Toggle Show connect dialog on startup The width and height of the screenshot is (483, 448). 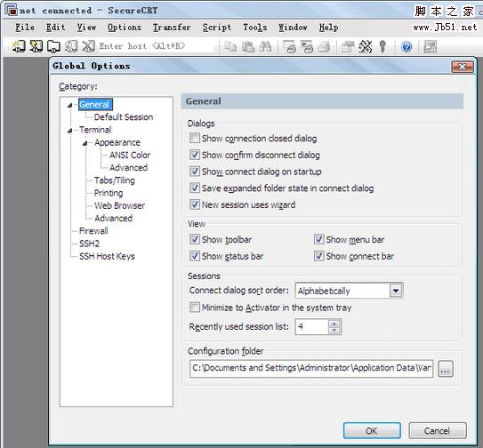[195, 172]
